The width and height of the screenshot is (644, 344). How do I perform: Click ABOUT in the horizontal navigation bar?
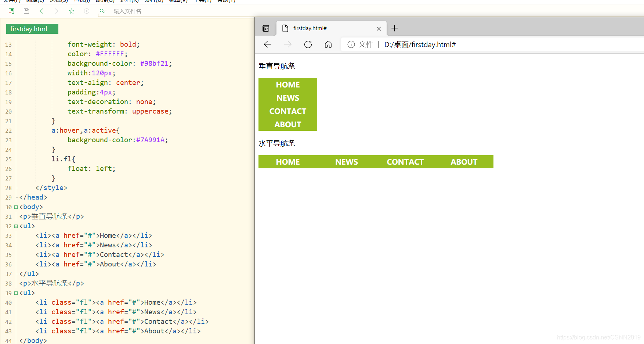click(x=464, y=162)
